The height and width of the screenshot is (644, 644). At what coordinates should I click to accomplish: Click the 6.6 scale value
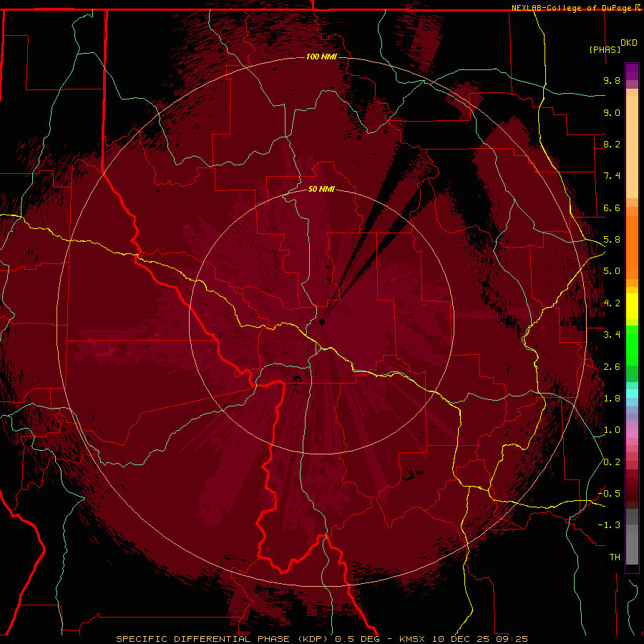(612, 208)
